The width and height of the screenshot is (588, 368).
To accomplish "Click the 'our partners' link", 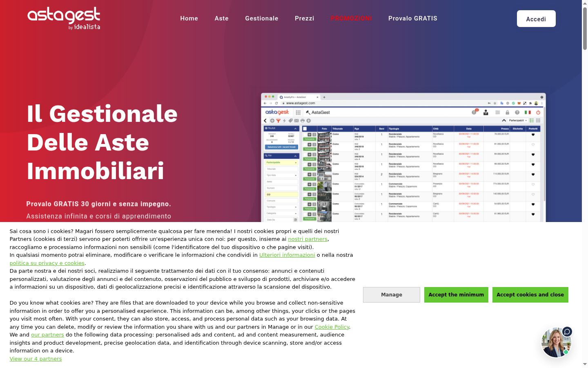I will point(47,335).
